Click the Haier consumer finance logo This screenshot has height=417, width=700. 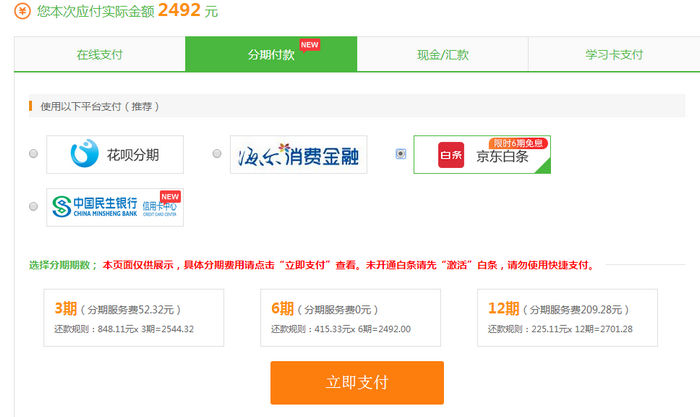[x=298, y=155]
